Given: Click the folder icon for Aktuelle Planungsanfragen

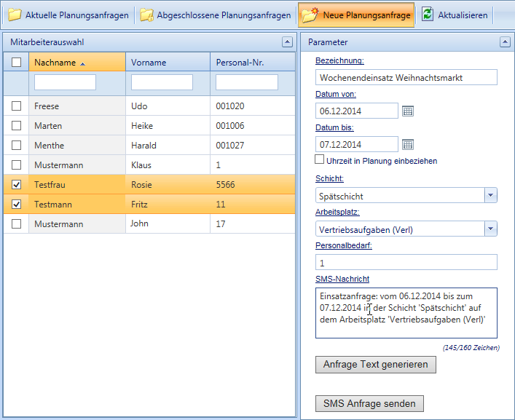Looking at the screenshot, I should click(x=15, y=15).
